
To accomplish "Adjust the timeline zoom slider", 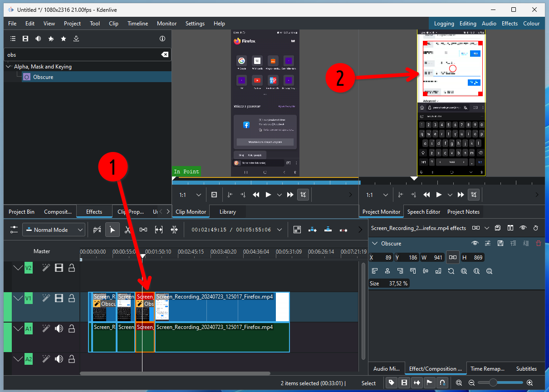I will coord(500,383).
